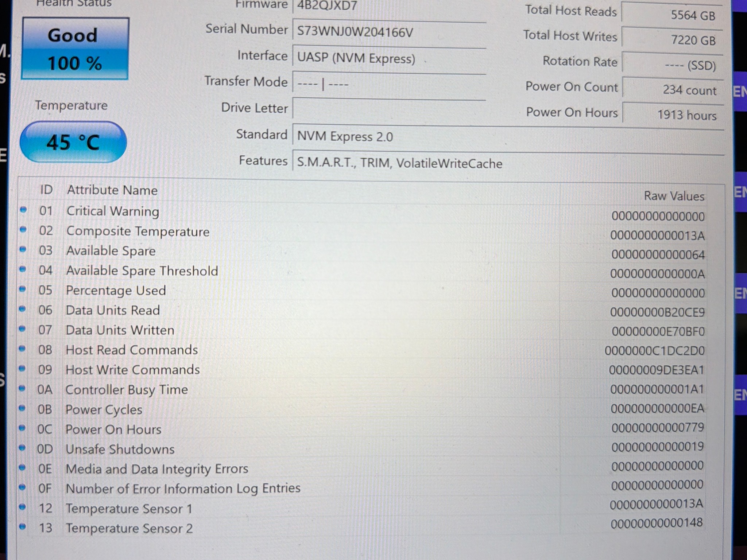The image size is (747, 560).
Task: Click the status dot for Unsafe Shutdowns
Action: 22,447
